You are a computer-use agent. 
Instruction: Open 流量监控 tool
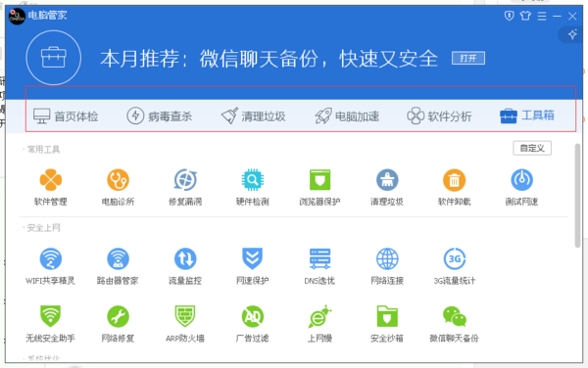click(x=185, y=266)
